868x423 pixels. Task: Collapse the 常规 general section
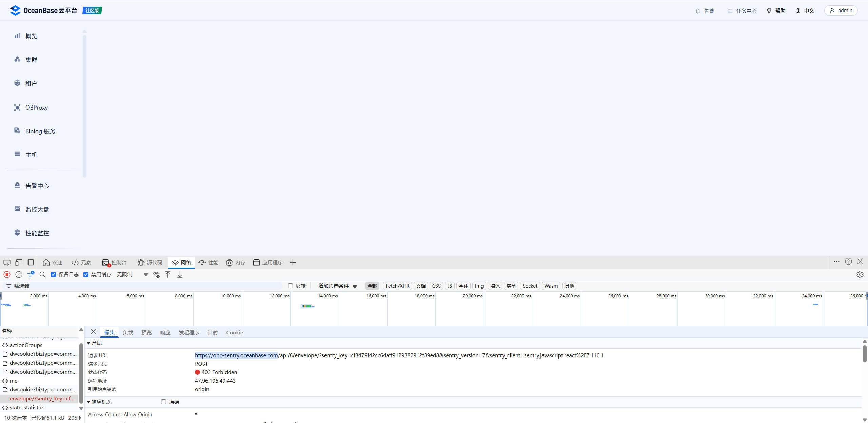pos(94,343)
